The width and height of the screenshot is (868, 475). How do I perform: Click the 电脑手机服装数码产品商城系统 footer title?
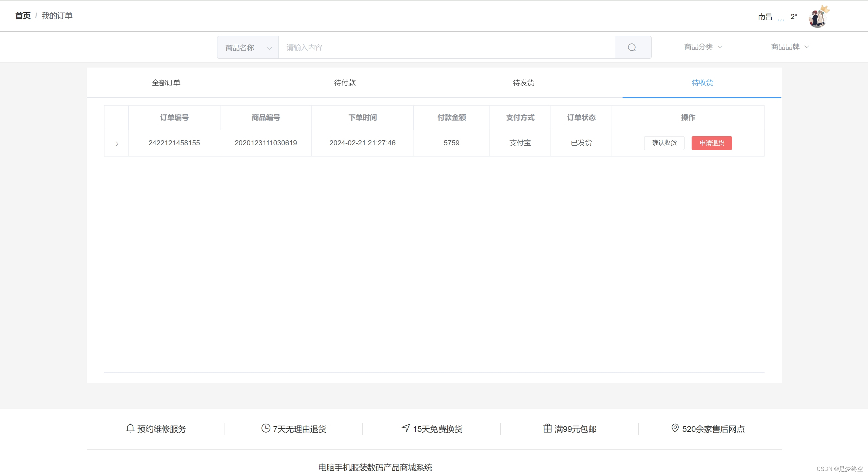coord(375,468)
